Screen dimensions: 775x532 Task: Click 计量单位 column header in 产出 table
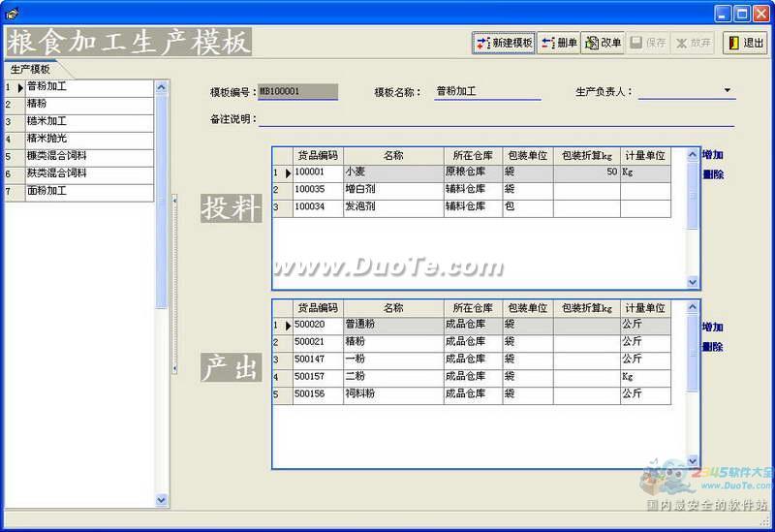[645, 308]
